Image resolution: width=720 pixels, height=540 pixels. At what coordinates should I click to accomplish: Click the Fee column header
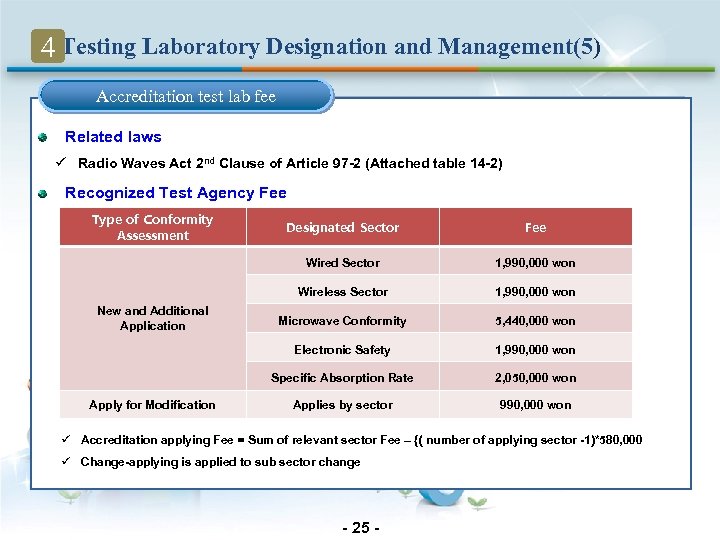coord(535,227)
